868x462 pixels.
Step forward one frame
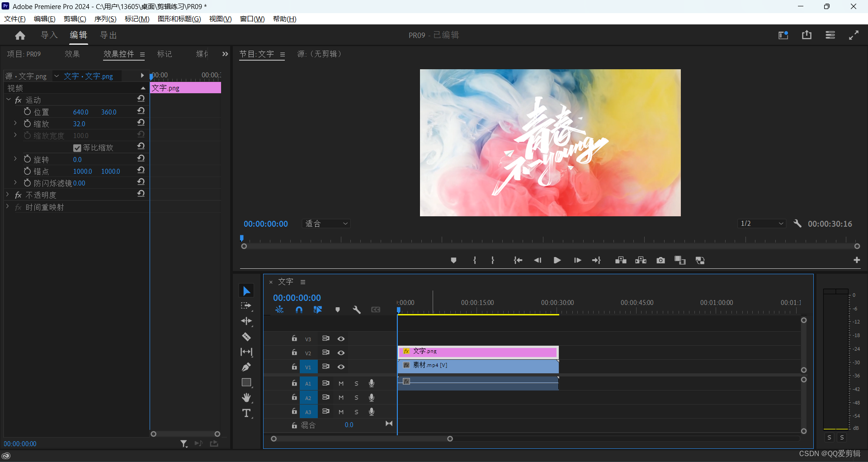(577, 260)
